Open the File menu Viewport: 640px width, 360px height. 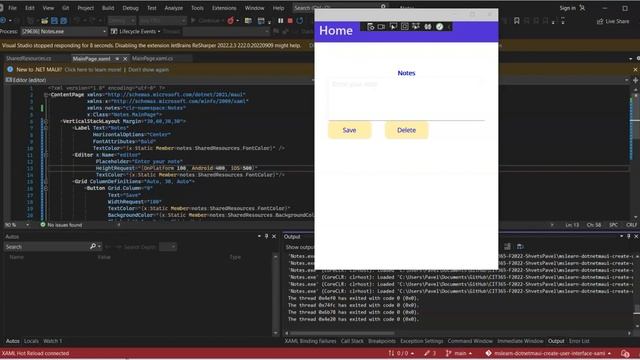(13, 8)
